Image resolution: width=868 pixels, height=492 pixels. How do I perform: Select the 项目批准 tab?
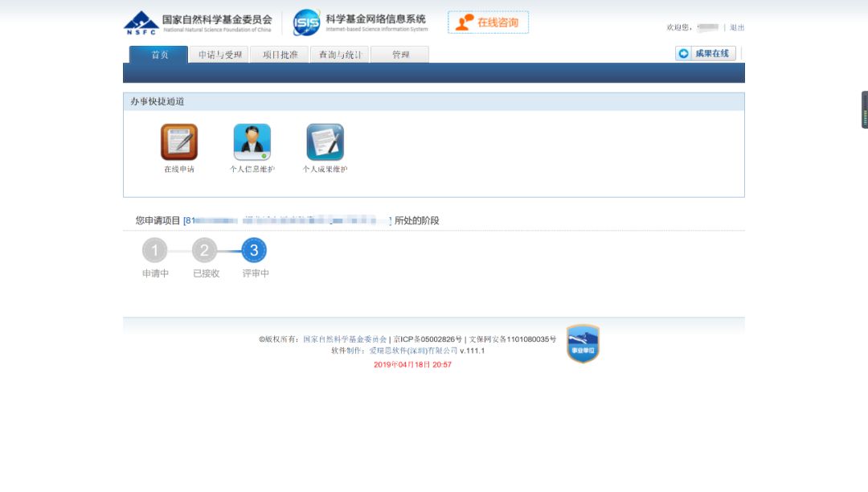[280, 55]
